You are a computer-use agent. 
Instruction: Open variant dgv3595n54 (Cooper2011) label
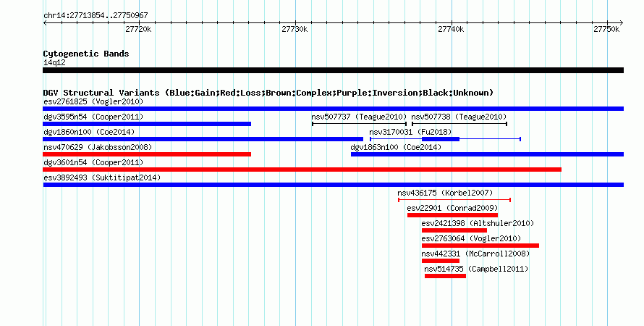pos(93,117)
